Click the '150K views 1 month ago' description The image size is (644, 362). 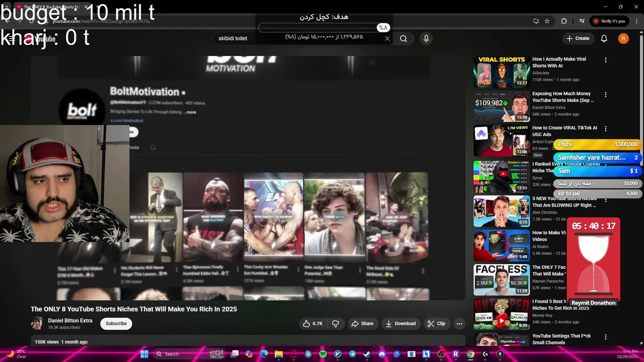(61, 342)
